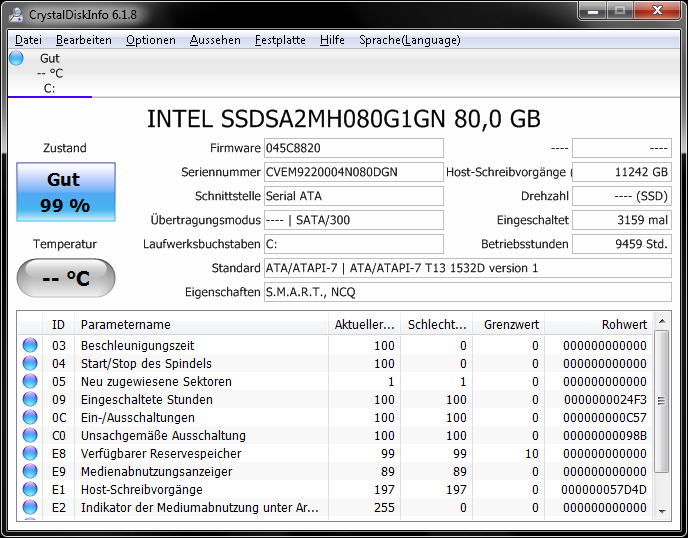Viewport: 688px width, 538px height.
Task: Click the Eigenschaften field S.M.A.R.T., NCQ
Action: pyautogui.click(x=468, y=292)
